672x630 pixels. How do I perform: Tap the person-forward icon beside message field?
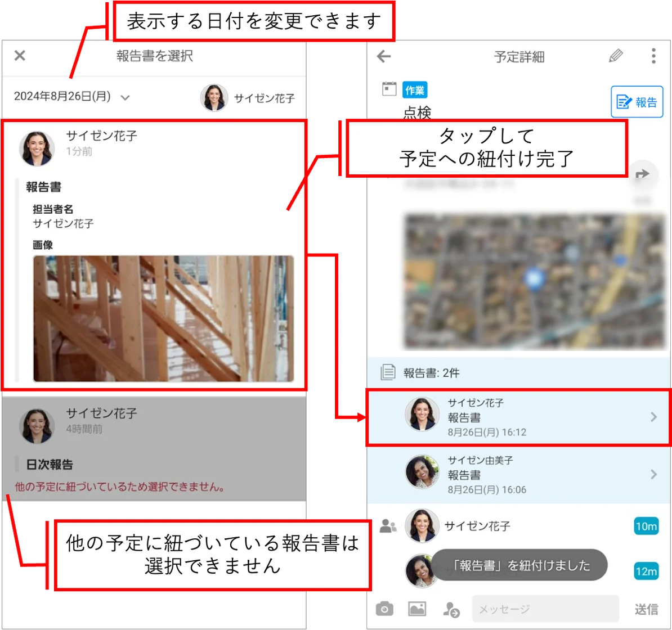451,609
